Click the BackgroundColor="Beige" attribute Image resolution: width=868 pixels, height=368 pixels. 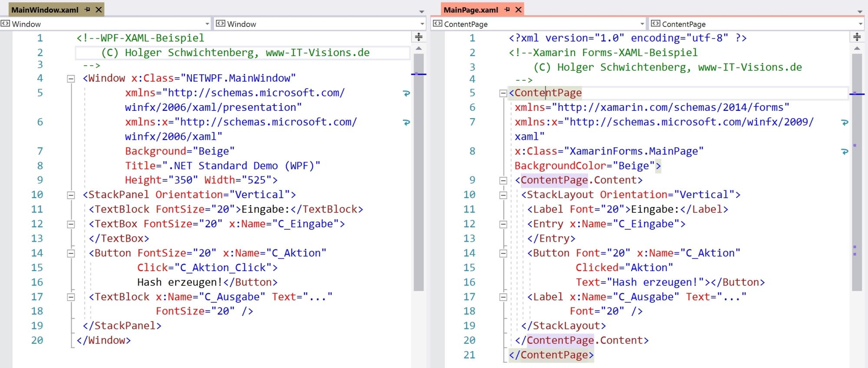[585, 166]
